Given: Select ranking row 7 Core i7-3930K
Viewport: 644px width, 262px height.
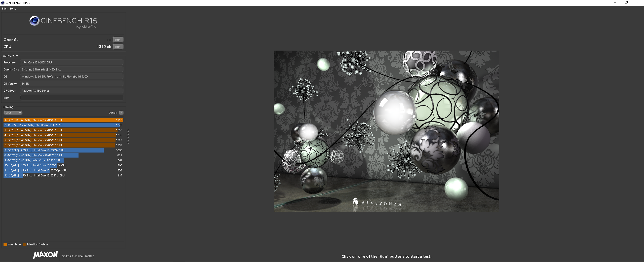Looking at the screenshot, I should (x=63, y=150).
